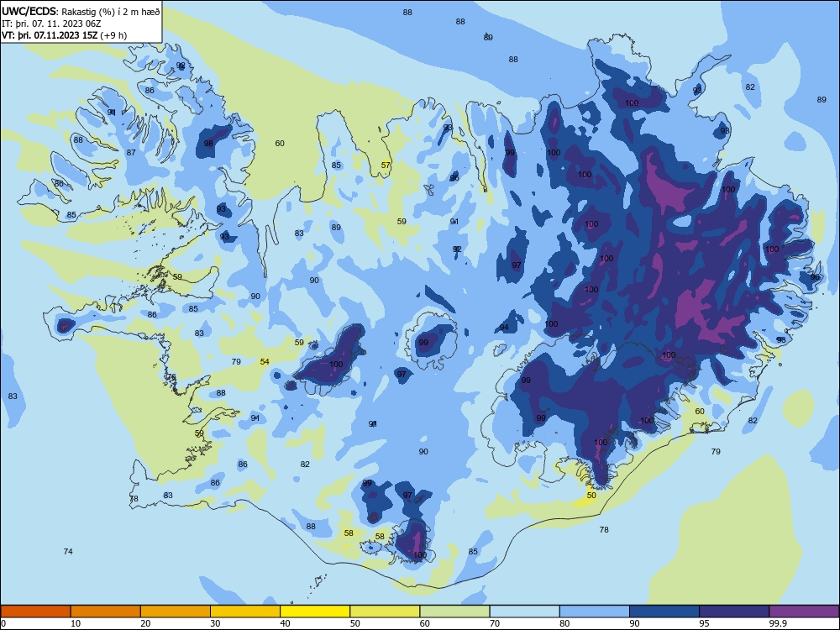Click the legend tick label '70'
Image resolution: width=840 pixels, height=630 pixels.
coord(495,623)
